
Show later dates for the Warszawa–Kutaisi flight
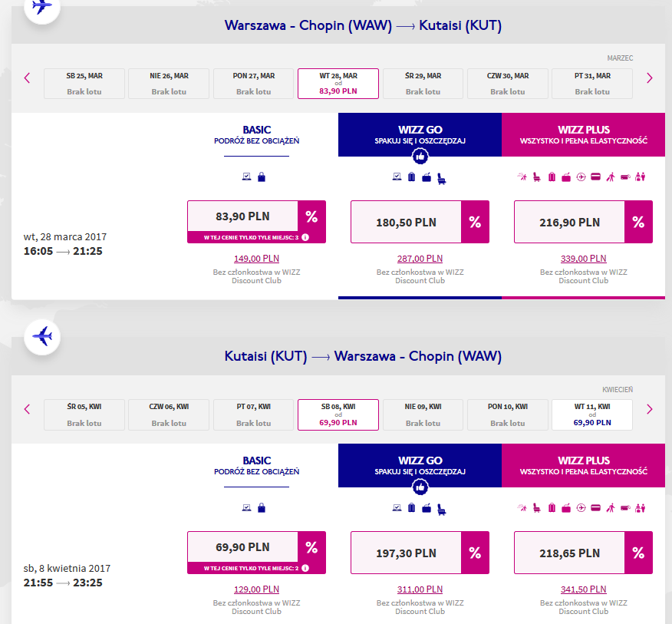tap(649, 78)
